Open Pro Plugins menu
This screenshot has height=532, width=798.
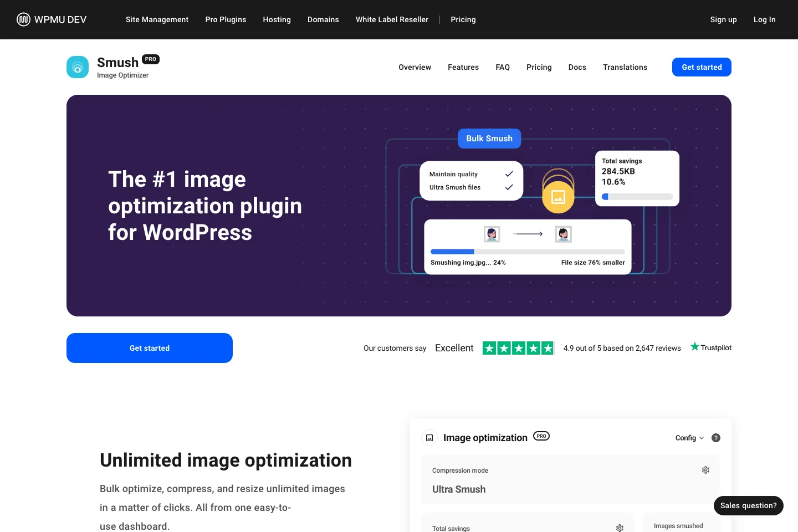click(x=226, y=19)
